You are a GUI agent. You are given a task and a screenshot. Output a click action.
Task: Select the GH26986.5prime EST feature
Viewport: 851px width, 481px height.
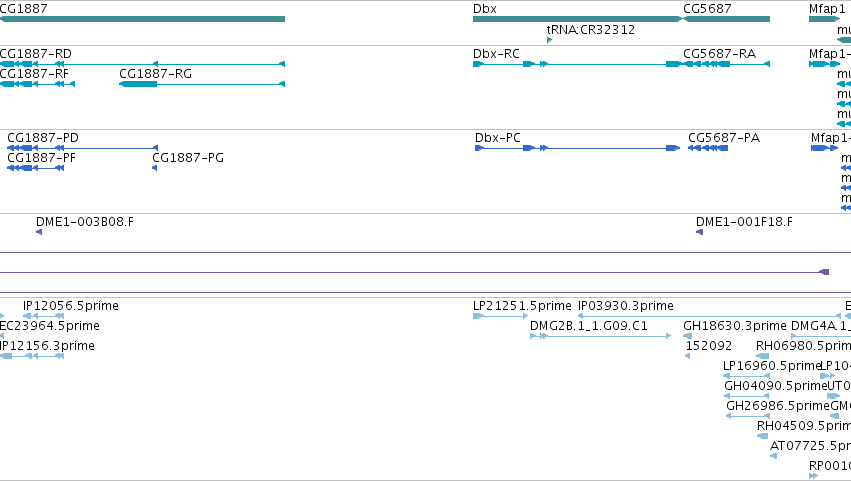(748, 416)
